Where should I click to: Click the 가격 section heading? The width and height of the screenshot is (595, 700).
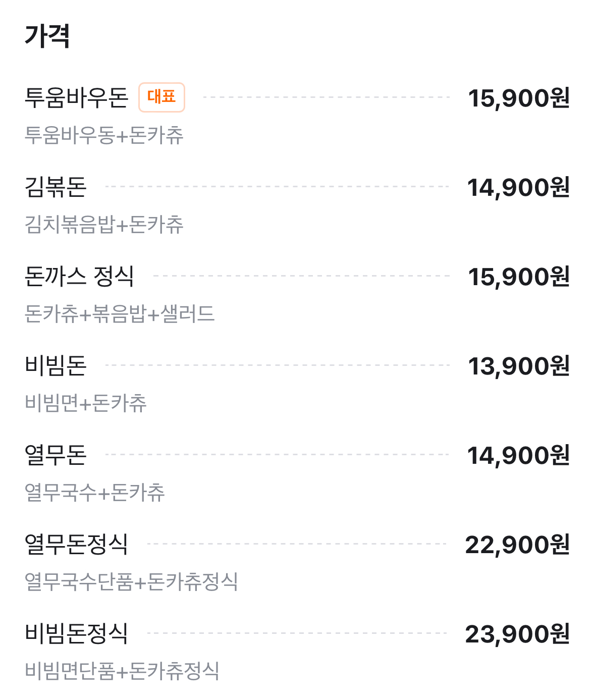coord(47,36)
